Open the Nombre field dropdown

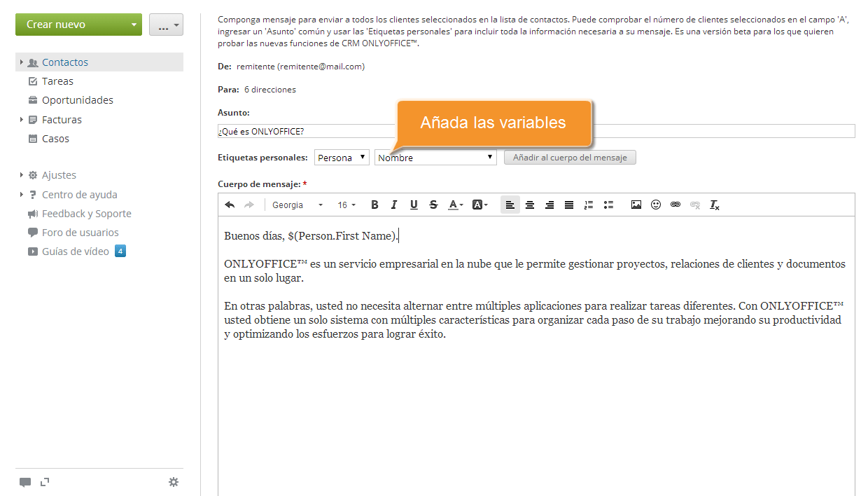pos(435,158)
